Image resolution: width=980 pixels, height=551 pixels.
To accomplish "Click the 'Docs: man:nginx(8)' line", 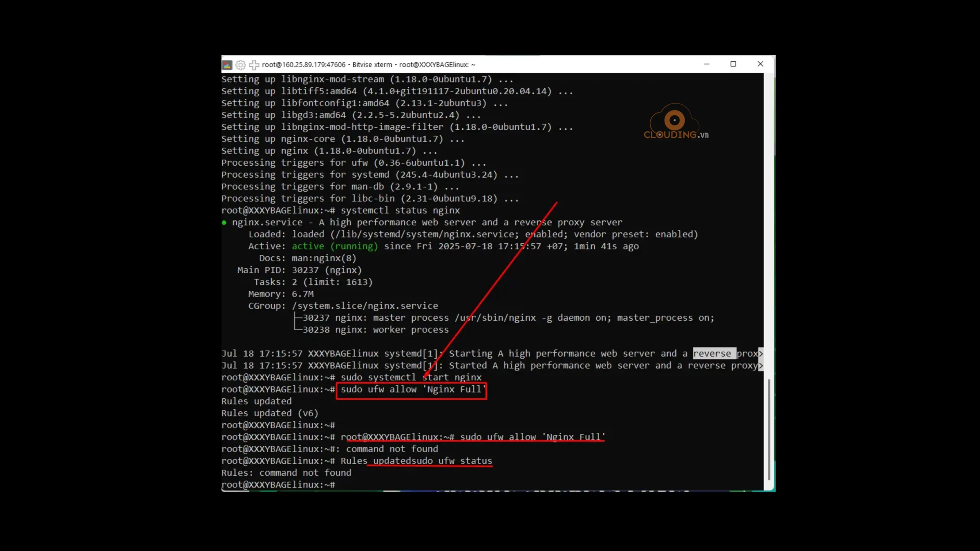I will pyautogui.click(x=308, y=258).
